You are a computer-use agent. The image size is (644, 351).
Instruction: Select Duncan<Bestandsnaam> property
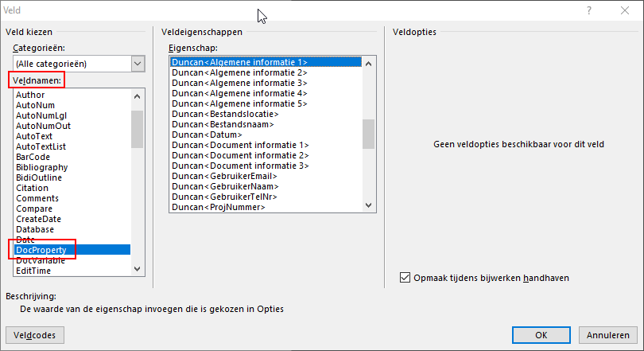[223, 124]
